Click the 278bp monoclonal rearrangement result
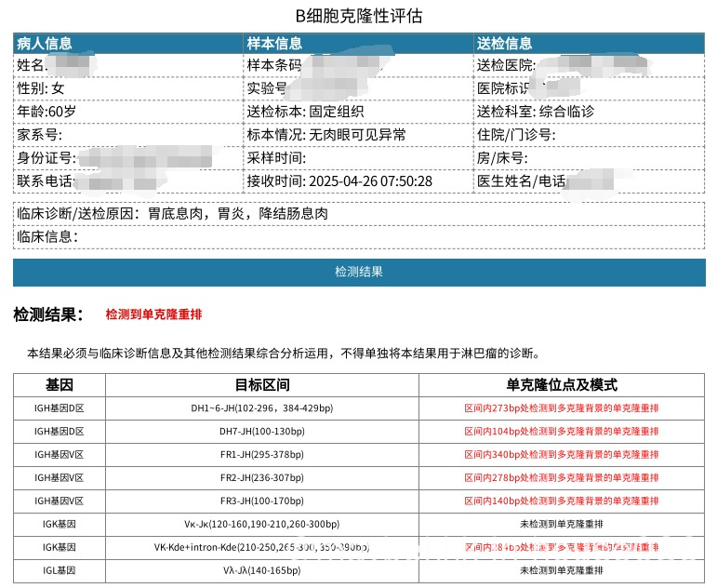This screenshot has width=717, height=588. pyautogui.click(x=562, y=478)
